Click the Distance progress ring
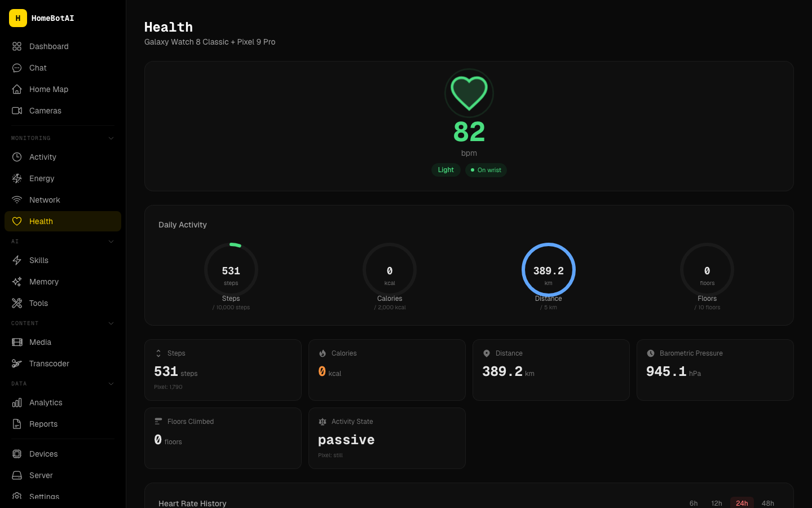This screenshot has width=812, height=508. (548, 270)
